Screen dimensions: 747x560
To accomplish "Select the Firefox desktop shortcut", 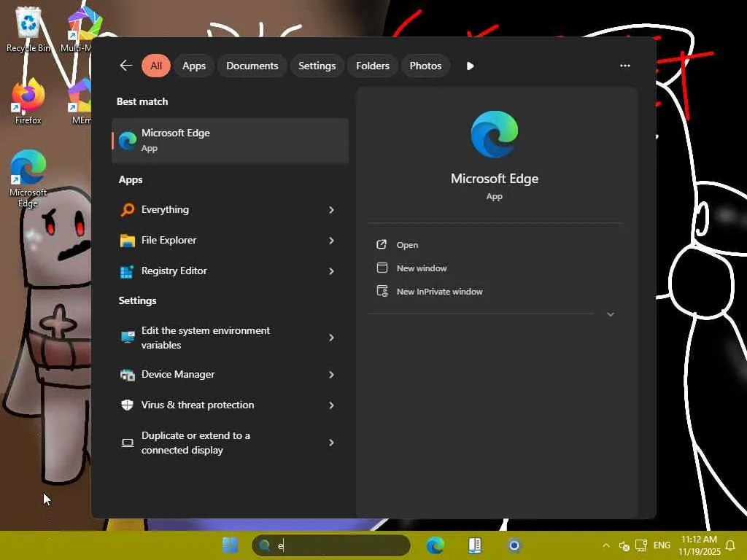I will [x=28, y=102].
